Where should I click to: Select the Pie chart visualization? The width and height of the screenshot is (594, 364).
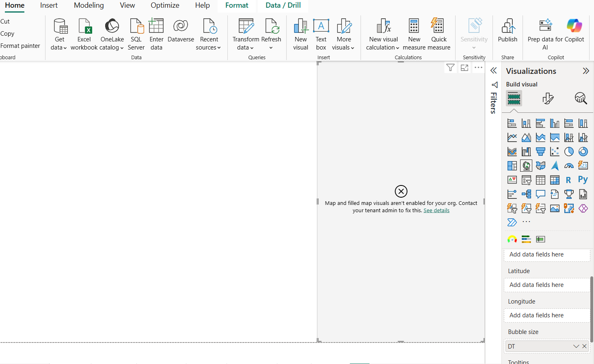pos(569,152)
